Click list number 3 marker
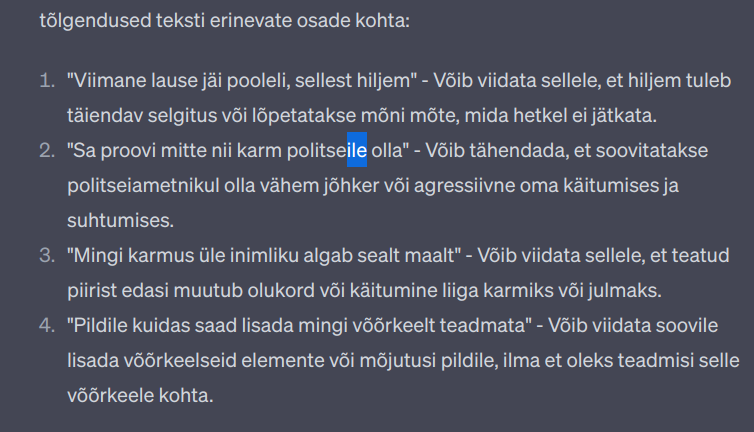 (48, 254)
